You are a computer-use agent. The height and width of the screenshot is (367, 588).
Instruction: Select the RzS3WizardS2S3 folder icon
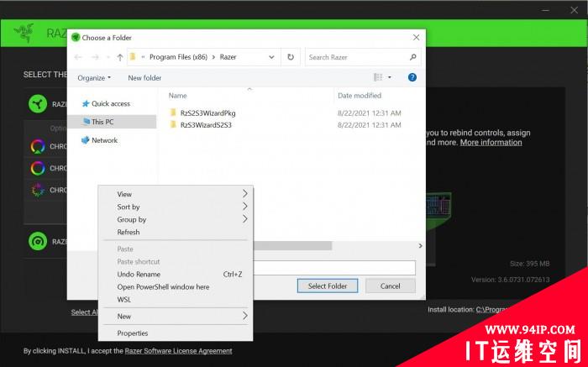point(173,124)
